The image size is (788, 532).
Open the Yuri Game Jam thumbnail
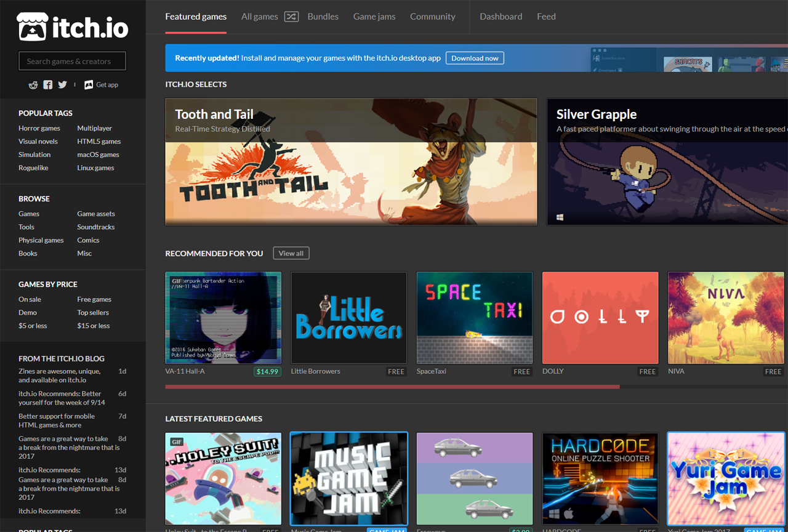pos(726,478)
